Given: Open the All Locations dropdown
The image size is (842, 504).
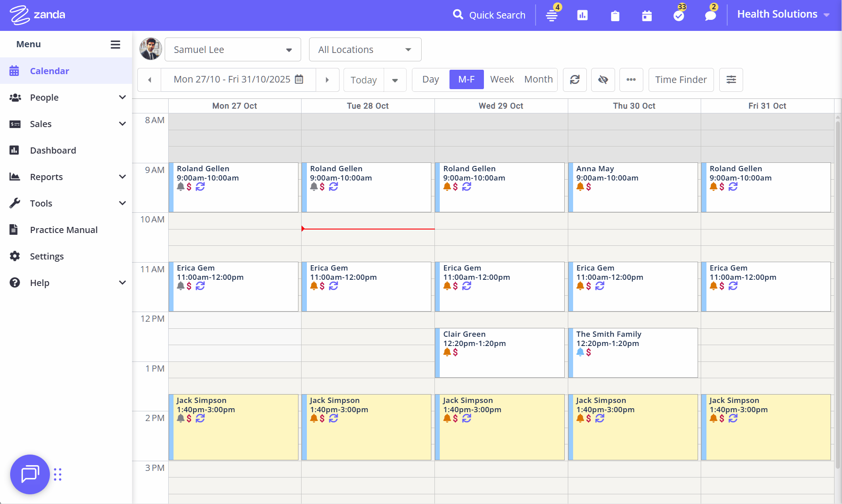Looking at the screenshot, I should pyautogui.click(x=365, y=49).
